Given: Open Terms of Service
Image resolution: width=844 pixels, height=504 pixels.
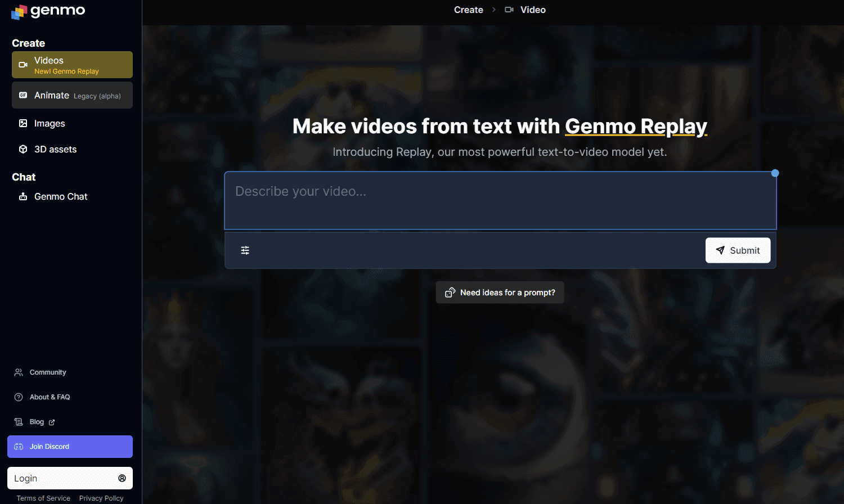Looking at the screenshot, I should point(43,498).
